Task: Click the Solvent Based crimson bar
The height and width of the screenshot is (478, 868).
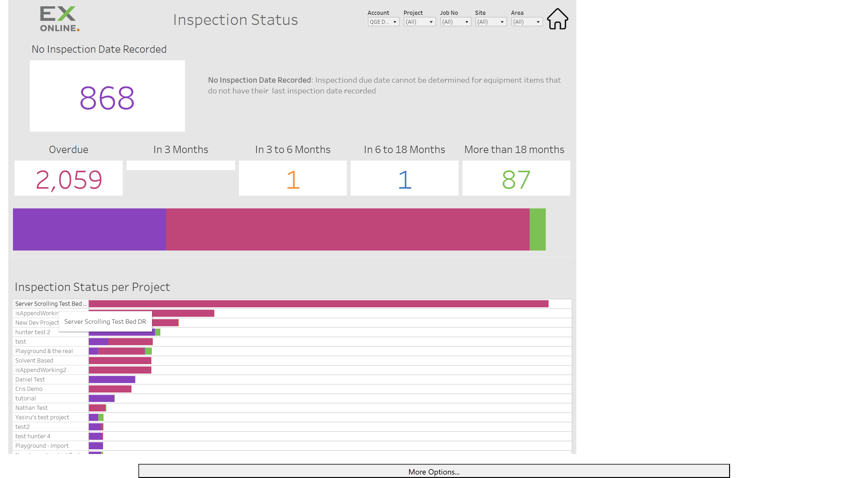Action: tap(120, 360)
